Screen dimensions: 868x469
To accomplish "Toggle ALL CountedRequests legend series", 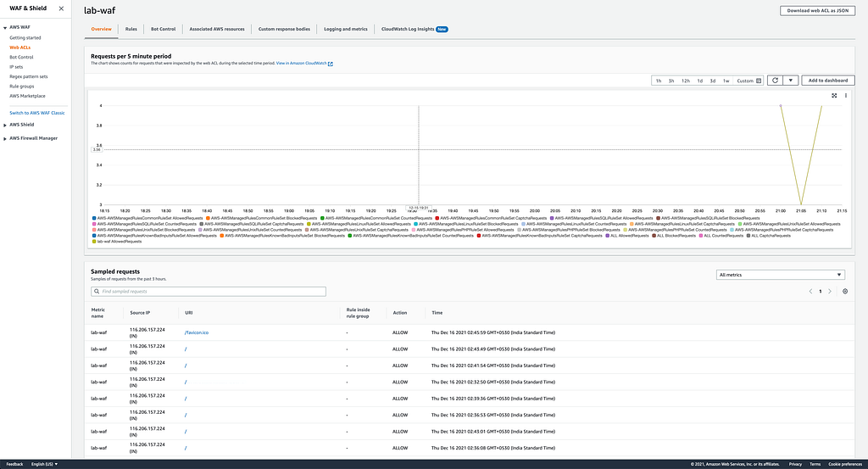I will [x=721, y=236].
